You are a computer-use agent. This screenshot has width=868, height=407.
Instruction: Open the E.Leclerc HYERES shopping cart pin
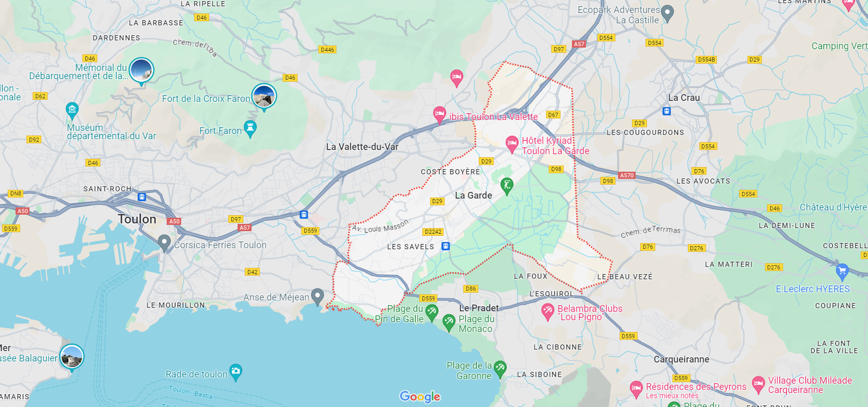pyautogui.click(x=842, y=270)
